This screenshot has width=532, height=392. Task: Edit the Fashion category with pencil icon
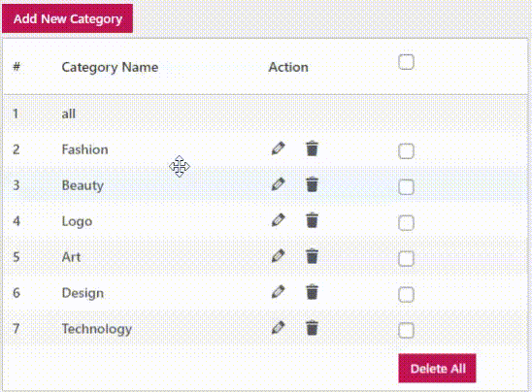[279, 148]
